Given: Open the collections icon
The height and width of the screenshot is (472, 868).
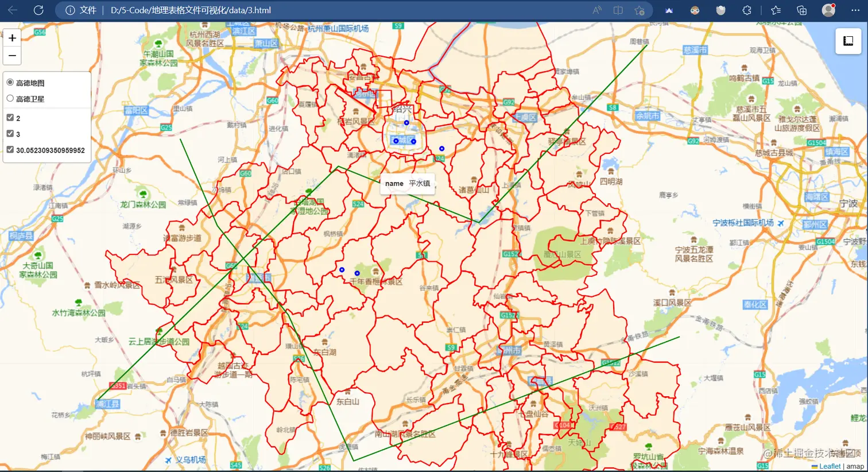Looking at the screenshot, I should point(801,10).
